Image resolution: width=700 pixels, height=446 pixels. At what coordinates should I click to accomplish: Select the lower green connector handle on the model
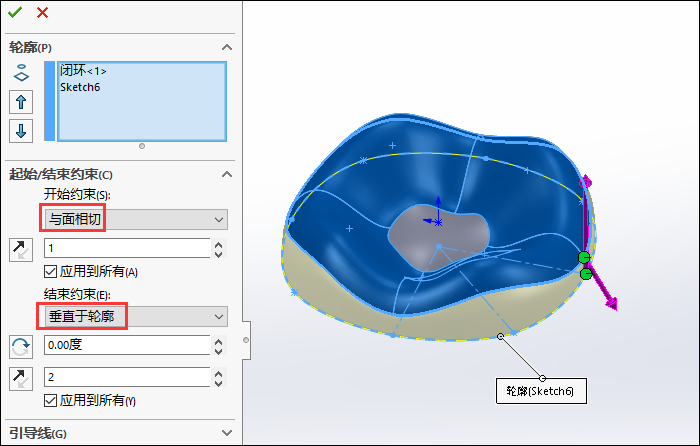[586, 274]
